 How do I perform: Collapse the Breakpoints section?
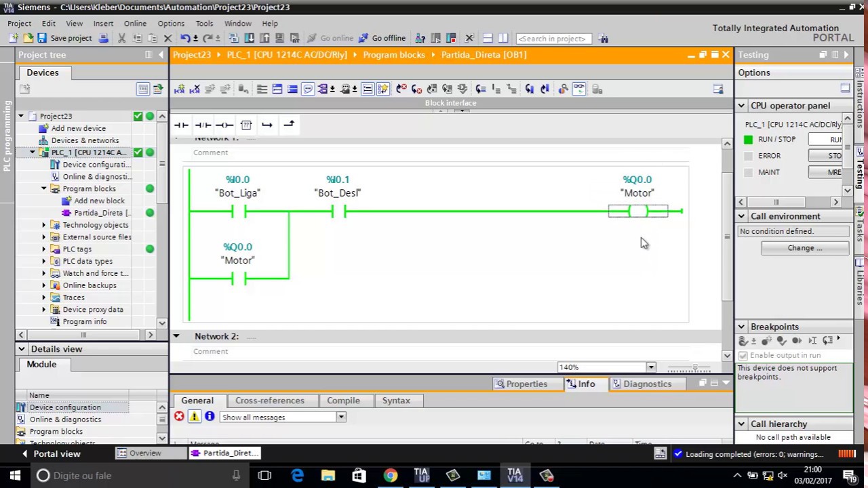click(x=741, y=327)
